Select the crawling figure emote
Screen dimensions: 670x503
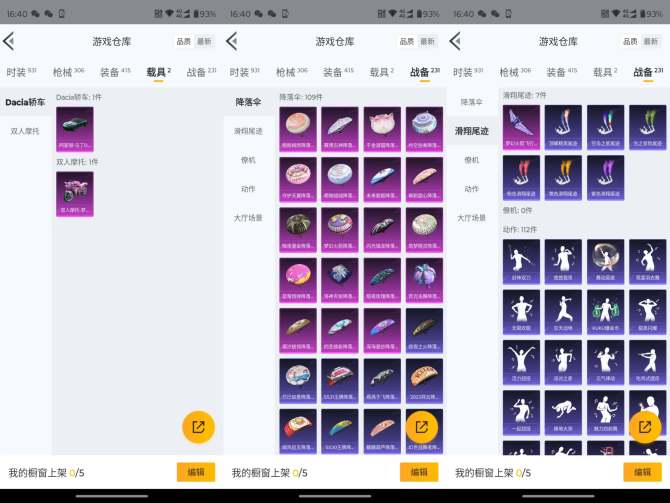563,412
